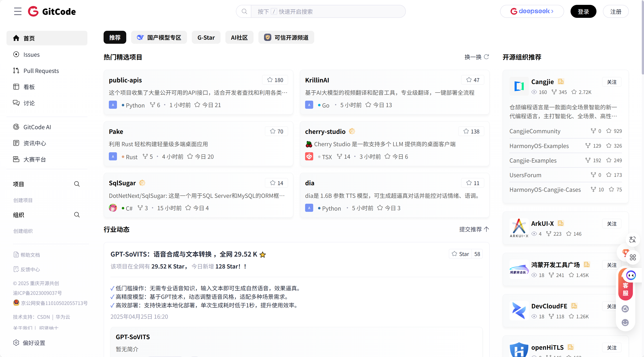
Task: Open Issues in the sidebar
Action: pyautogui.click(x=47, y=54)
